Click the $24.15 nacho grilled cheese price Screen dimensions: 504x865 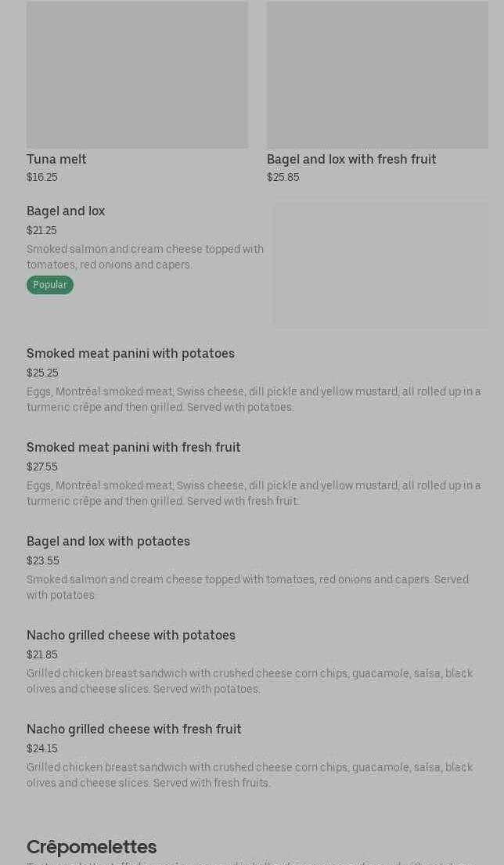[42, 749]
